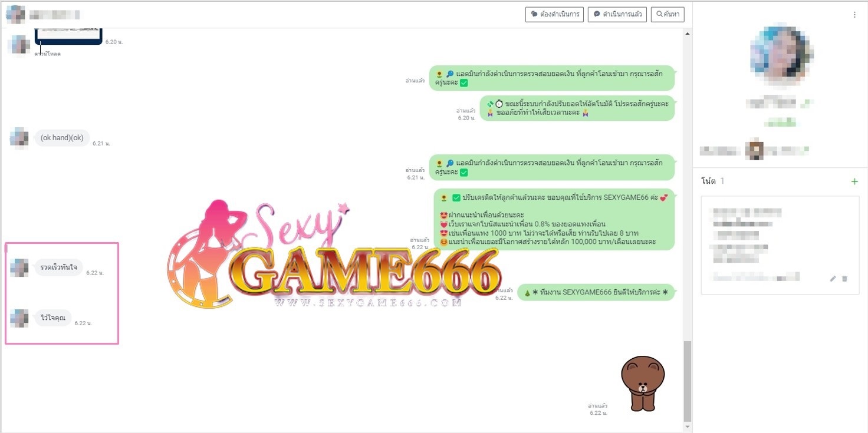Mark chat as 'ดำเนินการแล้ว' resolved
This screenshot has height=433, width=868.
tap(617, 14)
